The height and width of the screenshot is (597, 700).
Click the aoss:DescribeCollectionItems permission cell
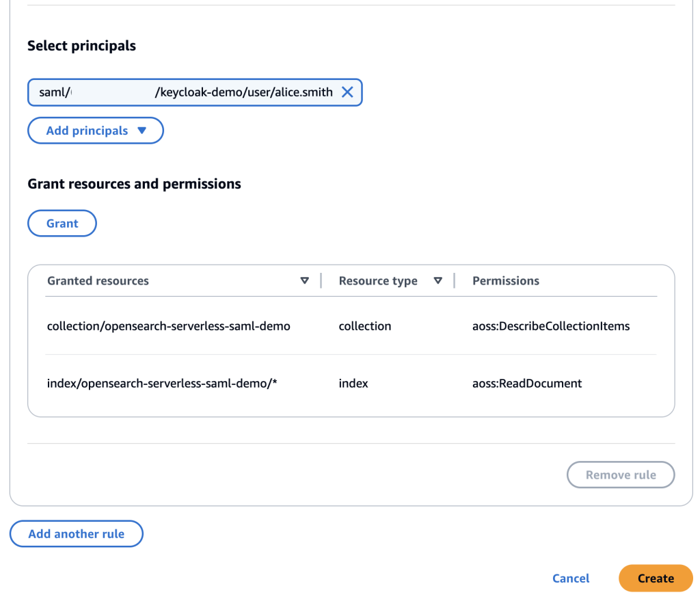click(551, 326)
